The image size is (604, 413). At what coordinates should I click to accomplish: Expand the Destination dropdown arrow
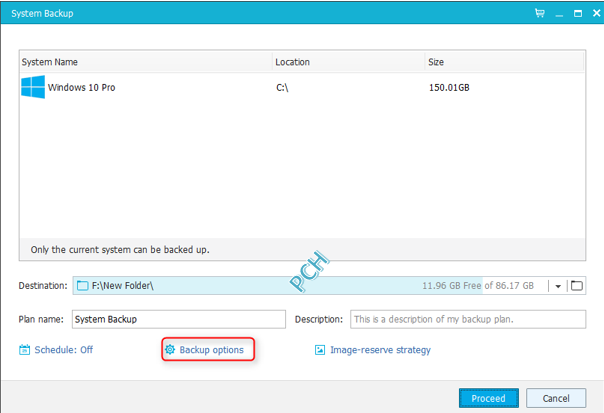tap(558, 286)
